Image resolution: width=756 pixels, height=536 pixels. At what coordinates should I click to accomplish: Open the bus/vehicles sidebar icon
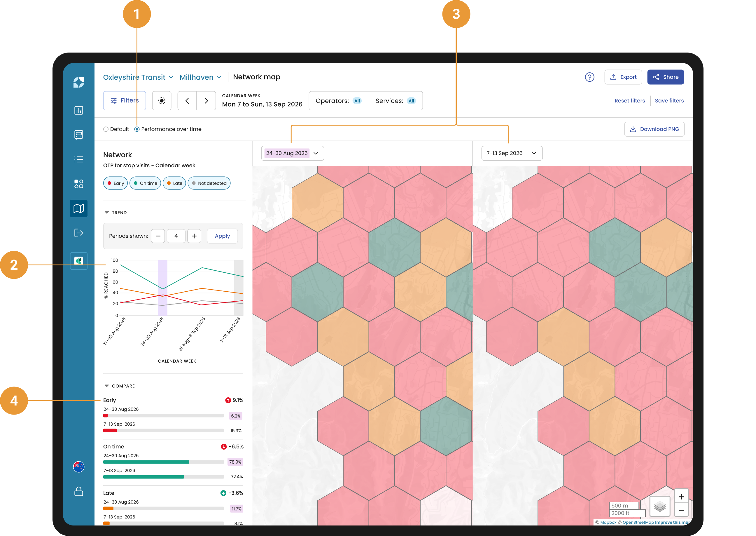pos(78,135)
